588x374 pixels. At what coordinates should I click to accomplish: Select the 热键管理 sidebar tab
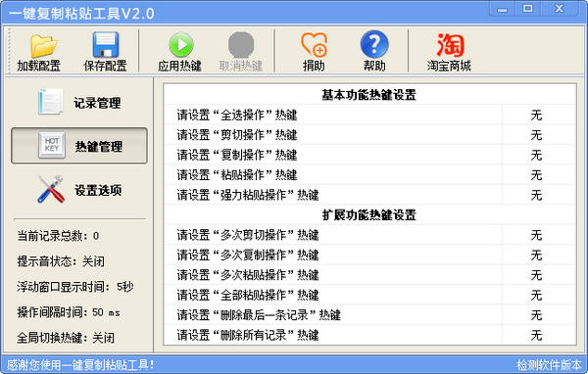[x=79, y=146]
